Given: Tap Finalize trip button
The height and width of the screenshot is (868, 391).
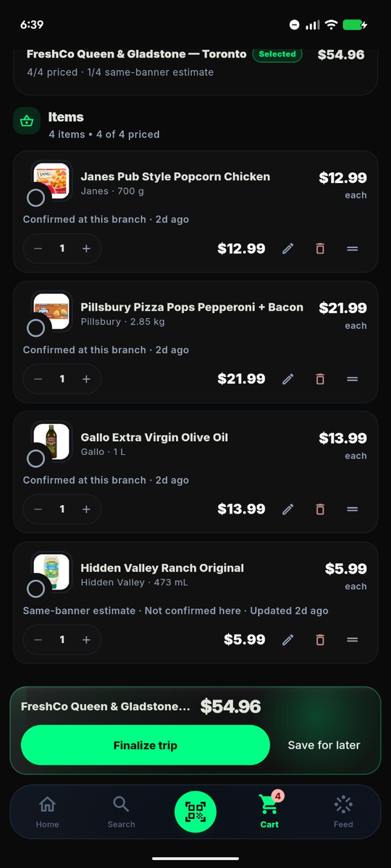Looking at the screenshot, I should [146, 745].
